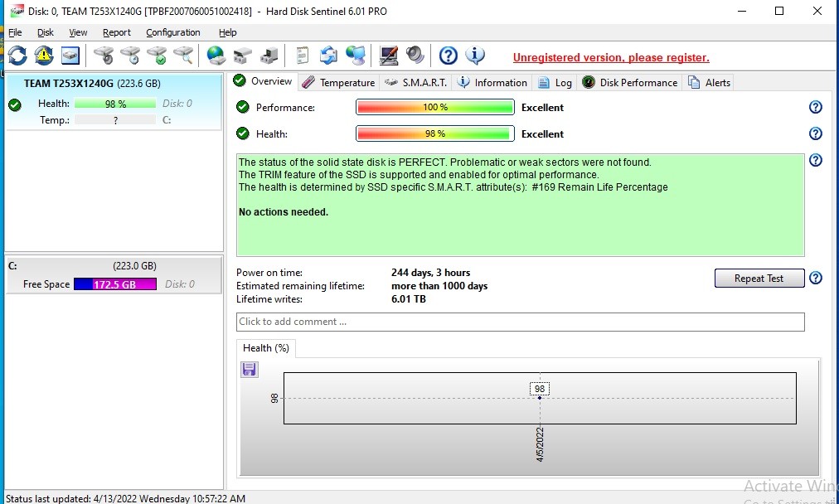The width and height of the screenshot is (839, 504).
Task: Click the Information speech bubble toolbar icon
Action: pyautogui.click(x=474, y=55)
